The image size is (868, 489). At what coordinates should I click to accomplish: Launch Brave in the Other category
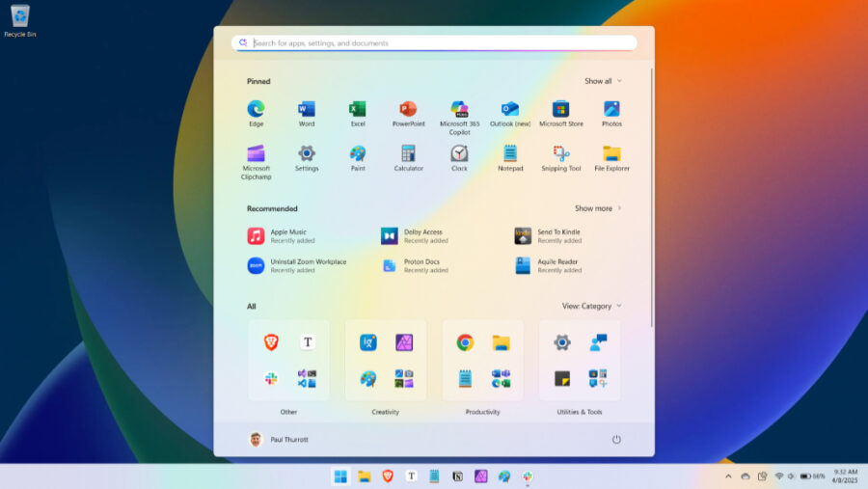[x=271, y=342]
